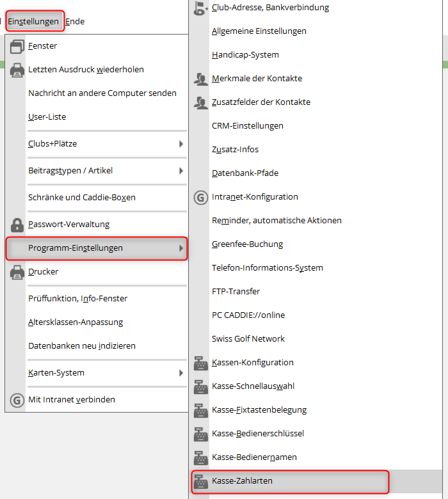Click the golf flag icon for Club-Adresse
Viewport: 448px width, 499px height.
click(x=201, y=8)
